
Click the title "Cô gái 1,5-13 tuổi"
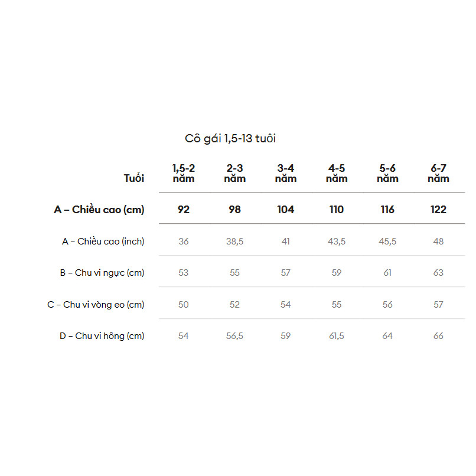click(x=230, y=139)
